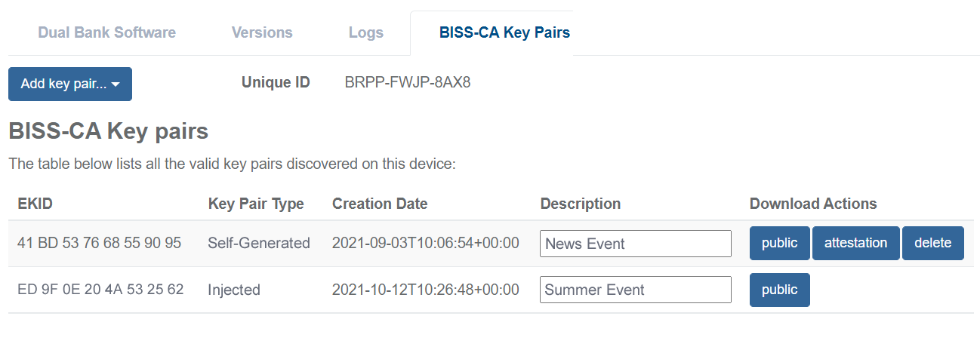Open the Add key pair dropdown
This screenshot has width=980, height=359.
coord(70,84)
